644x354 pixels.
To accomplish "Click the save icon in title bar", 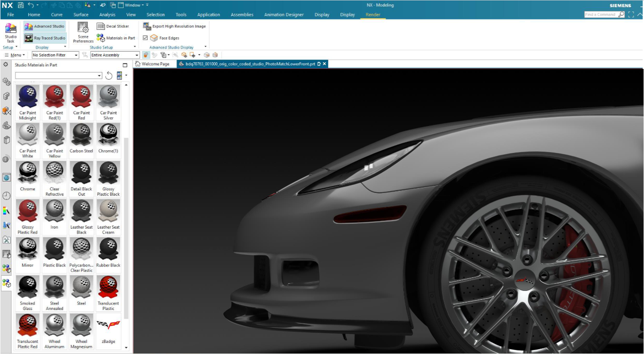I will click(21, 5).
